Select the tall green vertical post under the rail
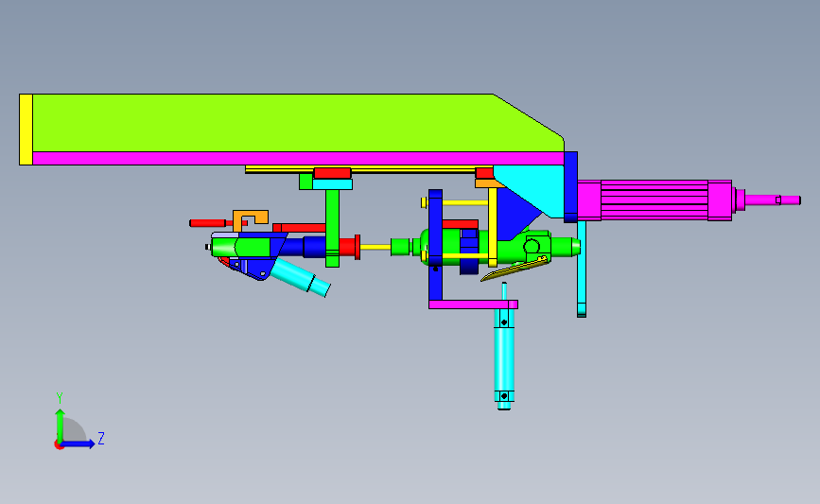Viewport: 820px width, 504px height. point(332,228)
